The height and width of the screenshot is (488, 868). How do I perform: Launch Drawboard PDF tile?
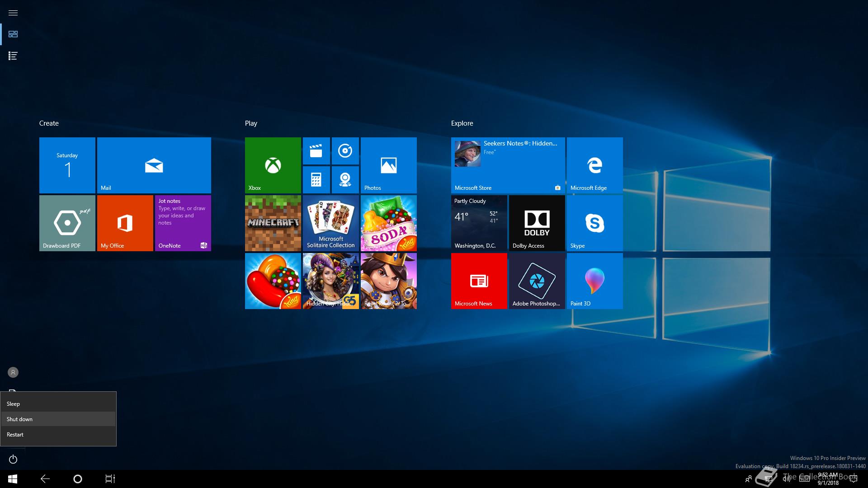pyautogui.click(x=67, y=223)
